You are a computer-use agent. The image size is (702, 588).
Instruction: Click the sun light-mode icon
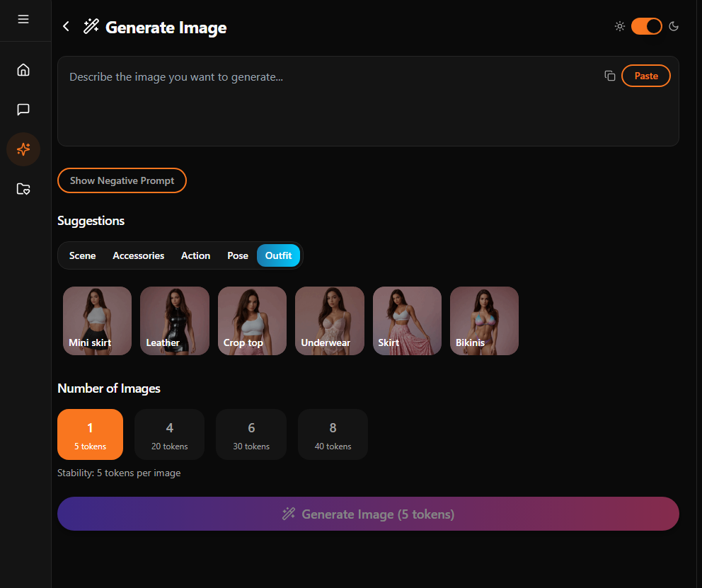coord(620,26)
